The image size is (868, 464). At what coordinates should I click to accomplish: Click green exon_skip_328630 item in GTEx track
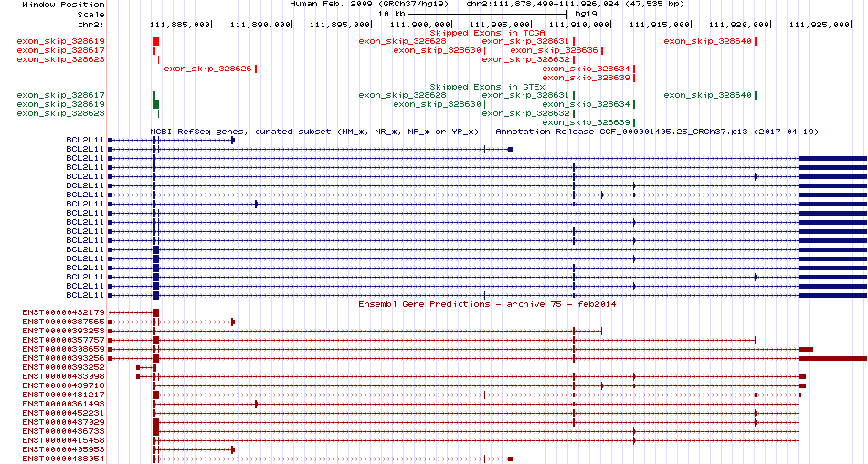439,104
